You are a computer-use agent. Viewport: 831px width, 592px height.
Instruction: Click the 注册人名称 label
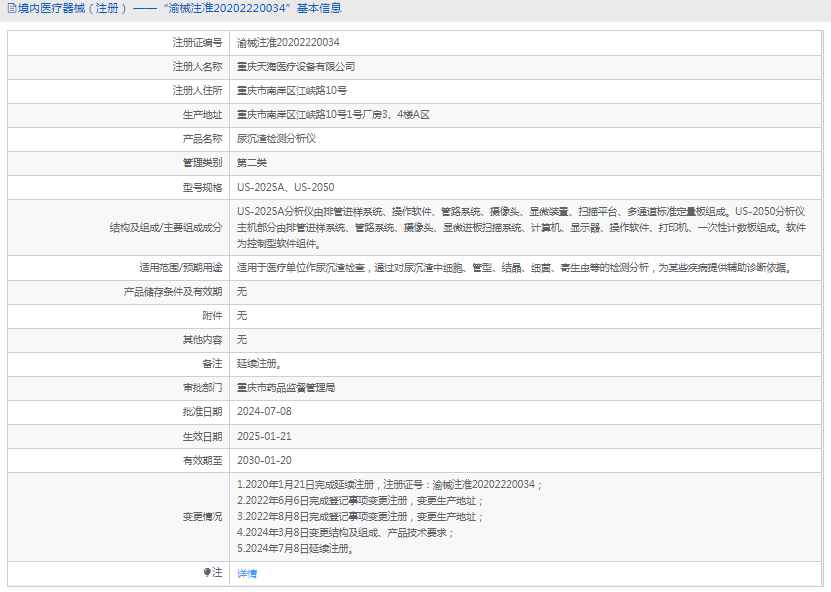197,67
